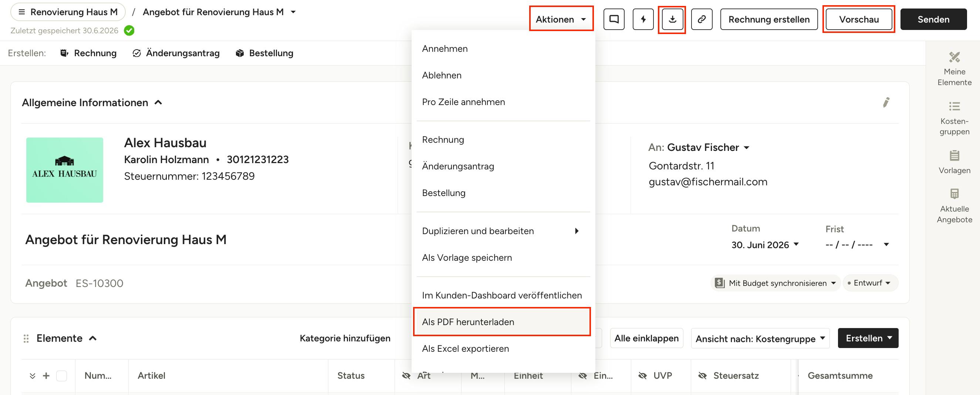
Task: Open Meine Elemente in right sidebar
Action: click(x=954, y=69)
